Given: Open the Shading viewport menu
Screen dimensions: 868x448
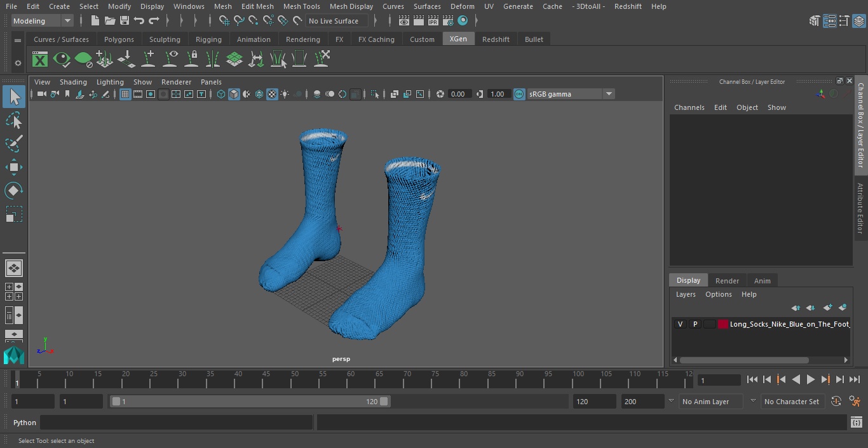Looking at the screenshot, I should [73, 82].
